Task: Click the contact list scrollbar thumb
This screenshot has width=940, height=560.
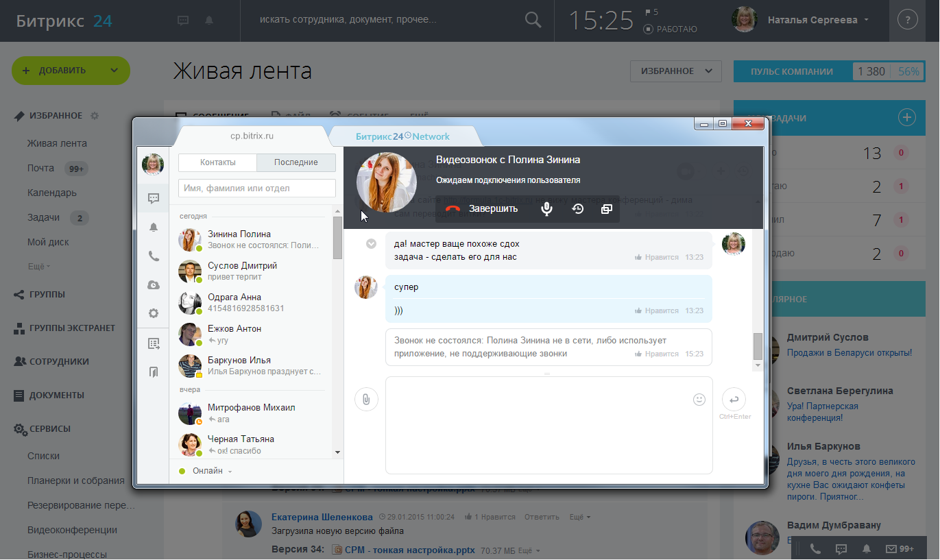Action: click(x=337, y=238)
